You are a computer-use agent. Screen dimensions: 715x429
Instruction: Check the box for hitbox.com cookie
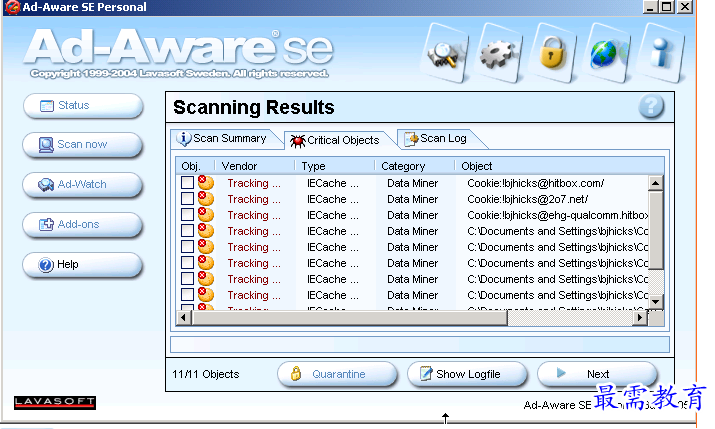coord(187,182)
